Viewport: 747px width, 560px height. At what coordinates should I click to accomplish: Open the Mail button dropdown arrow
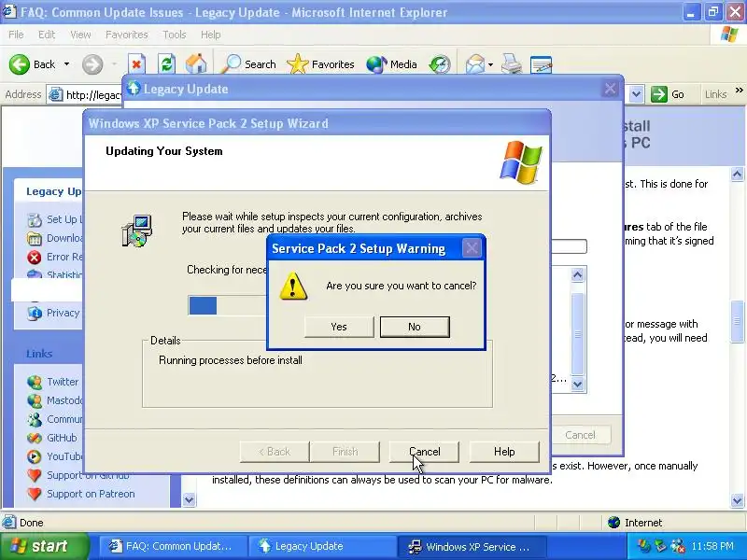[x=490, y=64]
